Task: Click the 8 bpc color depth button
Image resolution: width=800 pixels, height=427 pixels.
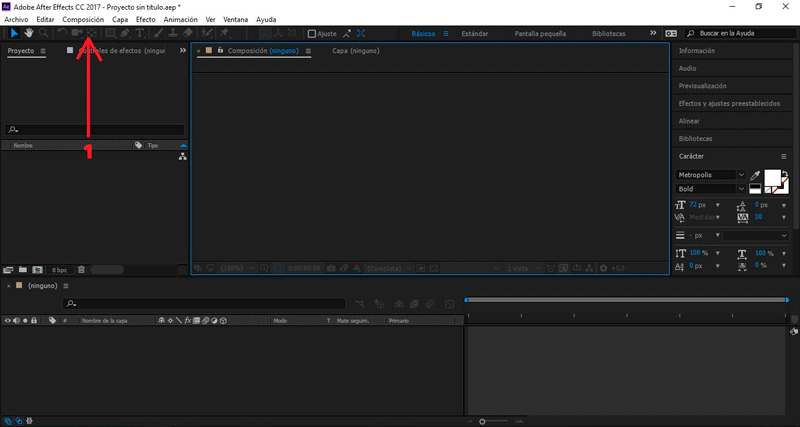Action: pyautogui.click(x=59, y=269)
